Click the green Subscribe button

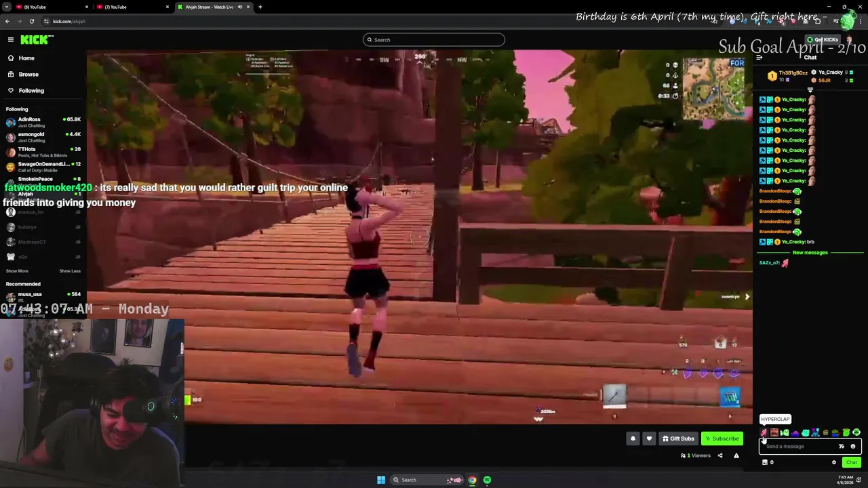click(722, 439)
